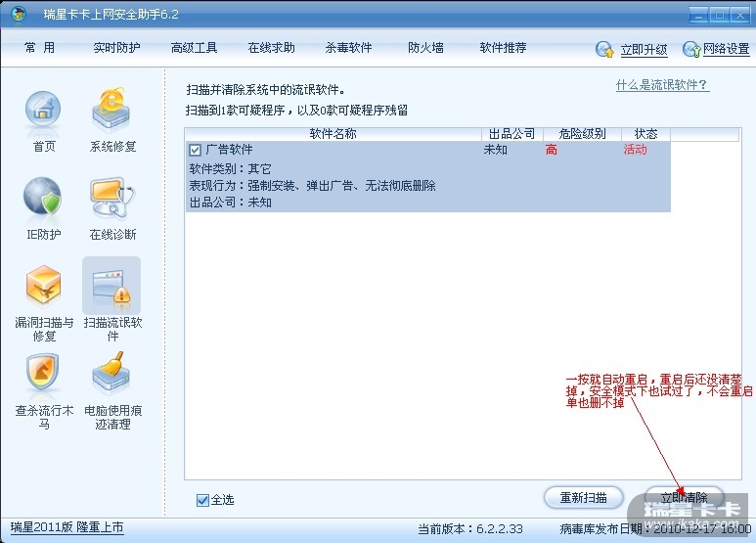Sort by the 危险级别 column header
The image size is (756, 543).
point(582,134)
